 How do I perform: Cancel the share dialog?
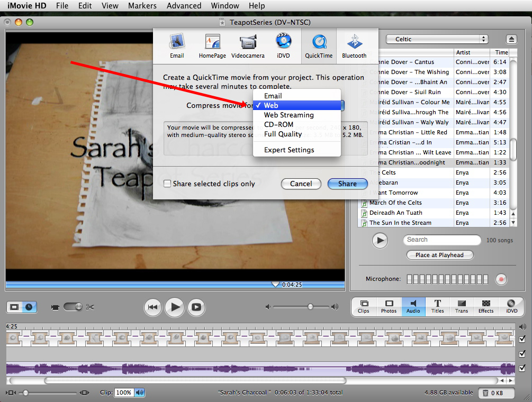point(301,184)
